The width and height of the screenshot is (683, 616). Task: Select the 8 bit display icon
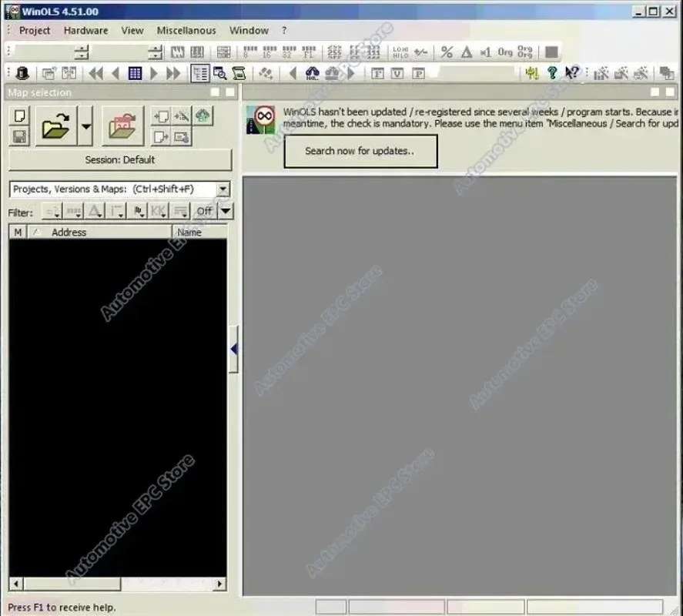250,52
